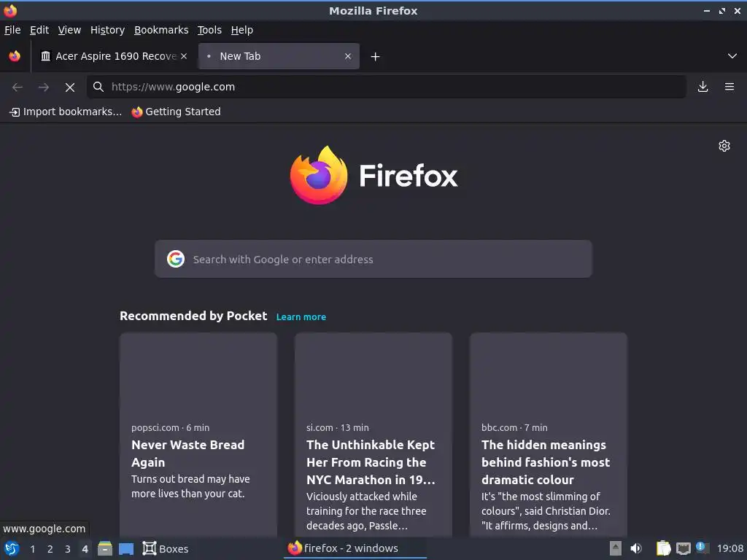The height and width of the screenshot is (560, 747).
Task: Open Never Waste Bread Again article
Action: coord(187,454)
